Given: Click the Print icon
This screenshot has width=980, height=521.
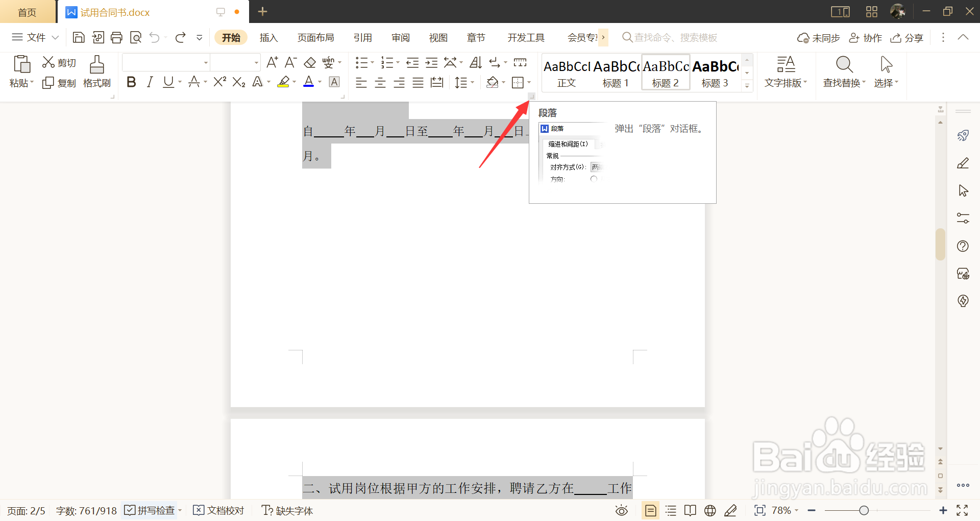Looking at the screenshot, I should (116, 37).
